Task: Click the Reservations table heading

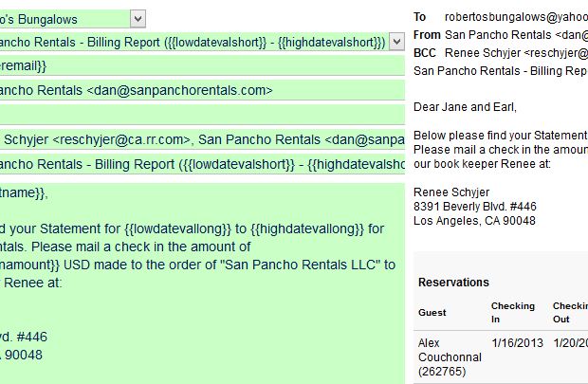Action: (x=453, y=283)
